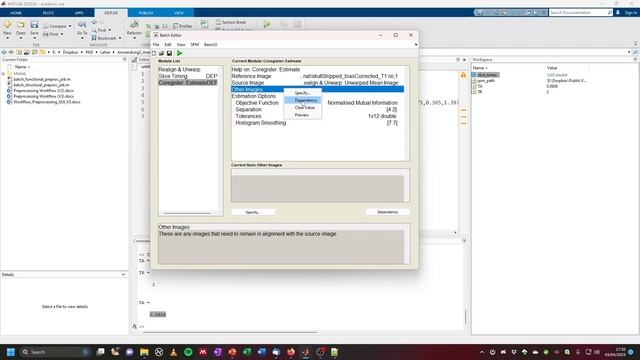This screenshot has height=360, width=640.
Task: Select the Objective Function row
Action: [318, 103]
